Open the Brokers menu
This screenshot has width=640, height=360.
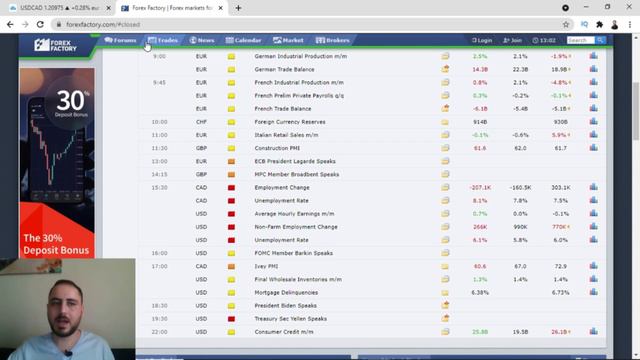(333, 40)
